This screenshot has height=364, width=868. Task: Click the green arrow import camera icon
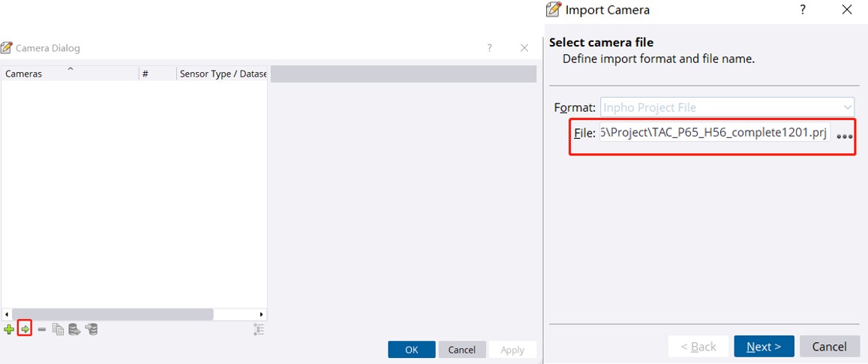(25, 329)
